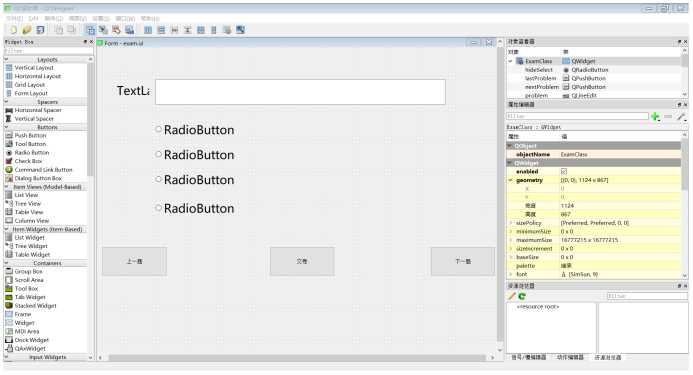Expand the baseSize property
Screen dimensions: 693x375
[511, 257]
